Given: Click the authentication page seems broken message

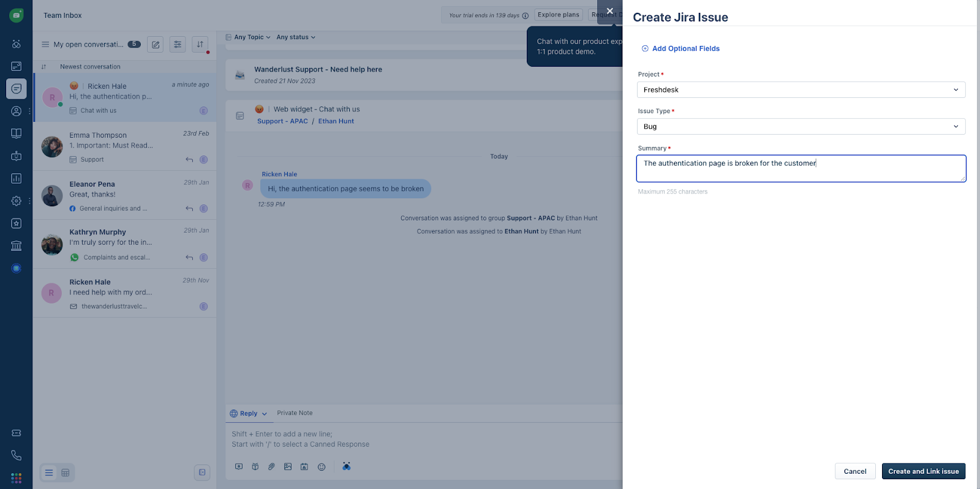Looking at the screenshot, I should coord(345,189).
